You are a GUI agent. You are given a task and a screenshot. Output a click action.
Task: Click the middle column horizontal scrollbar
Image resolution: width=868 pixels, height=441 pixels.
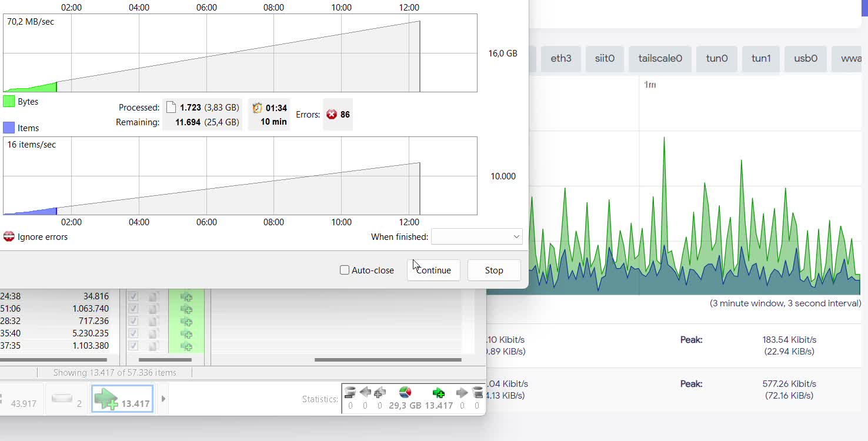(x=165, y=359)
